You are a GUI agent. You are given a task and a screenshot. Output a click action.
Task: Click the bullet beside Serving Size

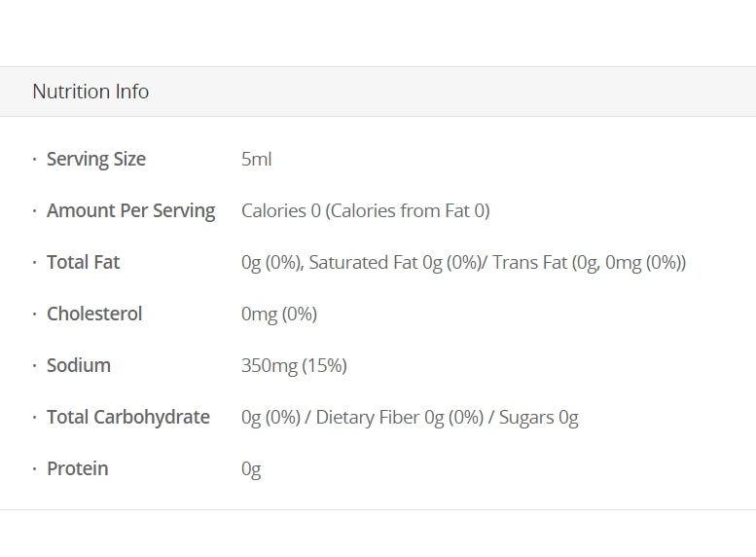tap(35, 159)
